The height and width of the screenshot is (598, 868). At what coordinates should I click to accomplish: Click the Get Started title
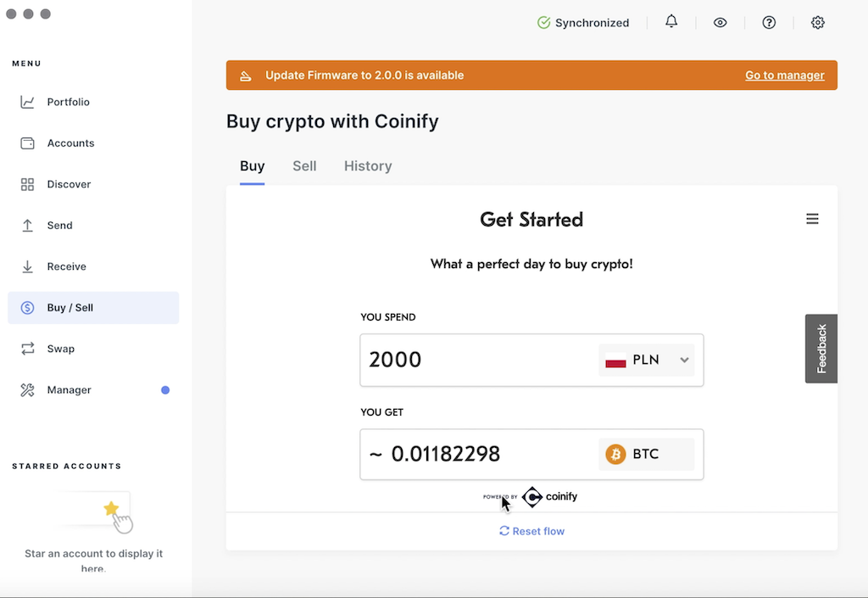(x=531, y=220)
